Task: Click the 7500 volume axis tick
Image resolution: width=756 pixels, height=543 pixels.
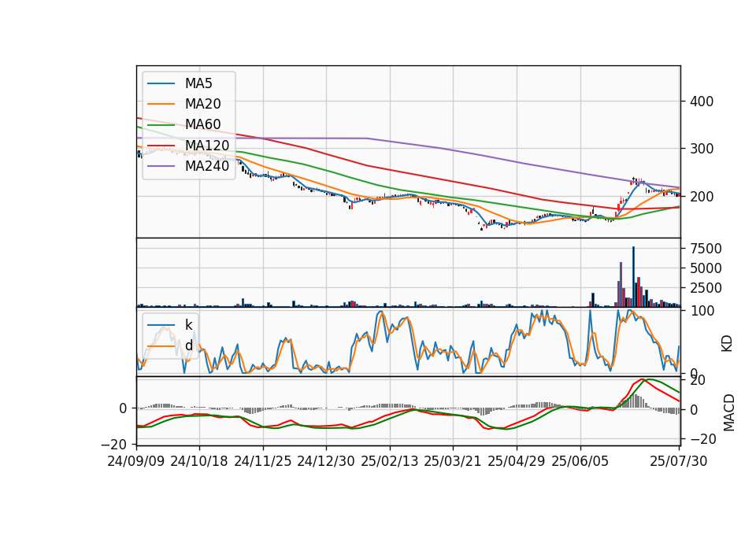Action: [706, 249]
